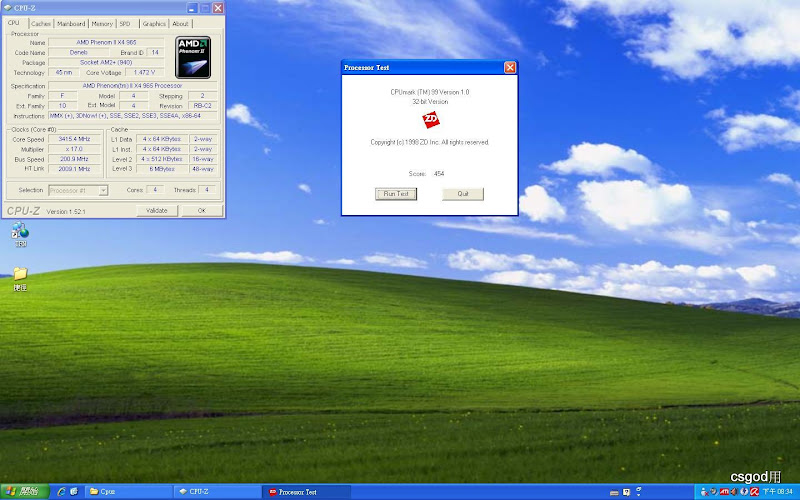This screenshot has height=500, width=800.
Task: Click Quit in the Processor Test dialog
Action: (463, 194)
